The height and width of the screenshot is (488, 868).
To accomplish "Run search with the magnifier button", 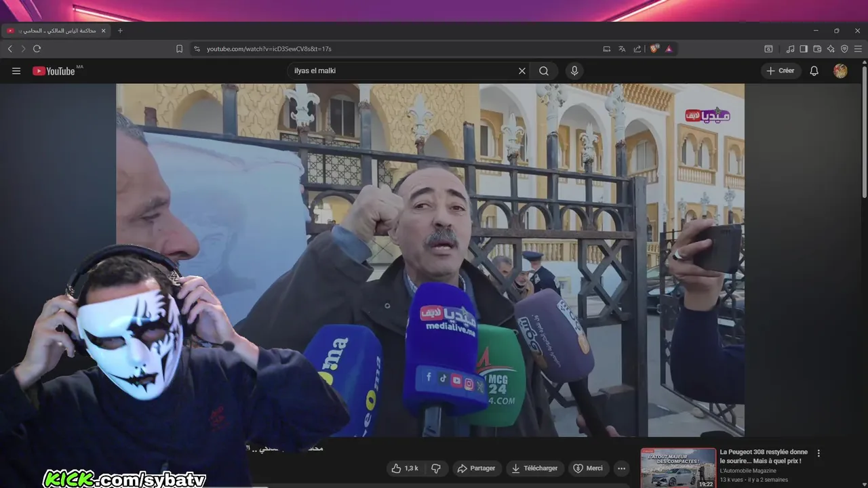I will tap(544, 70).
